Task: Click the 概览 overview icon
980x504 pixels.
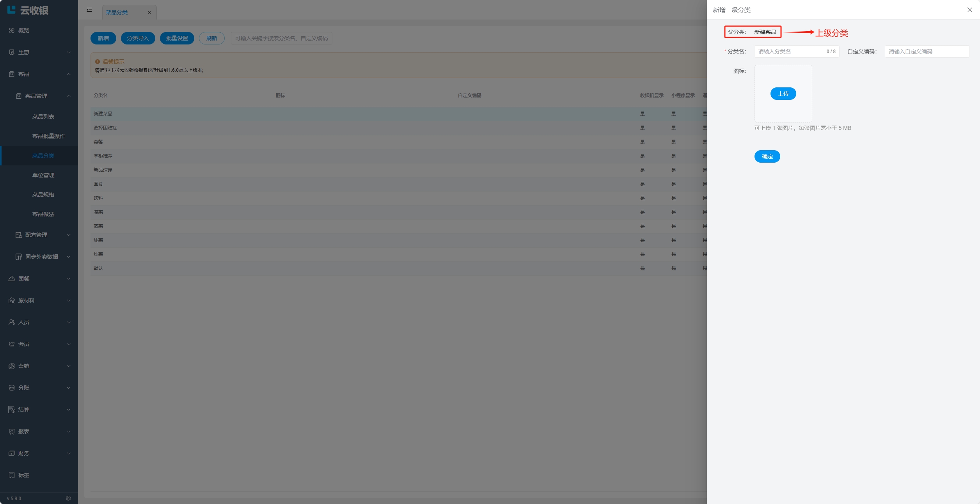Action: pos(12,30)
